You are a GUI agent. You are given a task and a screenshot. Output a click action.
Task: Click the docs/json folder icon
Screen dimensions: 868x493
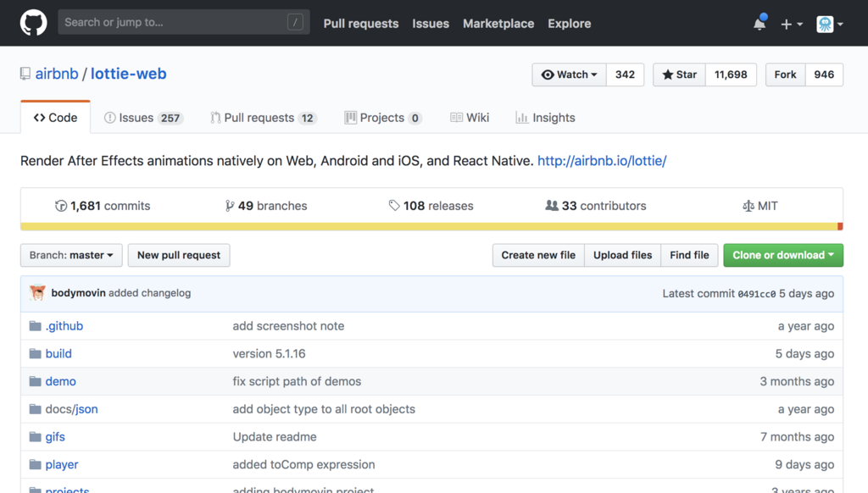click(x=35, y=408)
